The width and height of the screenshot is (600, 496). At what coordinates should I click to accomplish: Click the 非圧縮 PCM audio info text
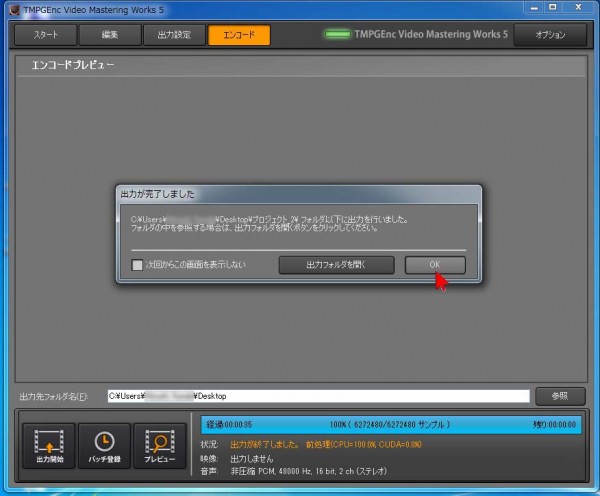click(308, 471)
